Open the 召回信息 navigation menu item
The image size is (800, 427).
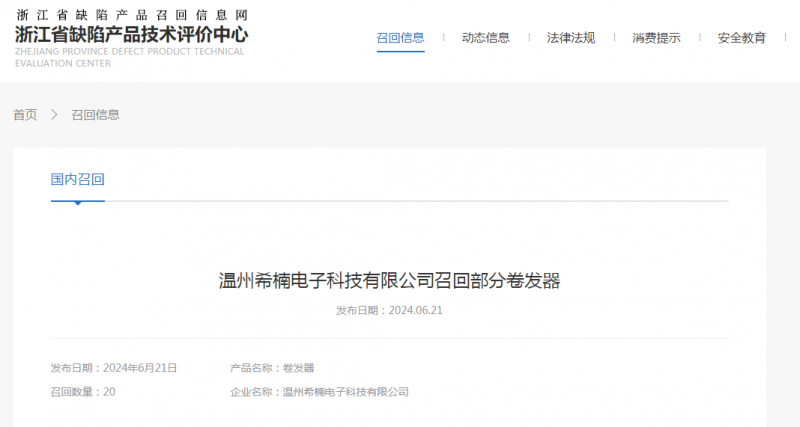400,38
